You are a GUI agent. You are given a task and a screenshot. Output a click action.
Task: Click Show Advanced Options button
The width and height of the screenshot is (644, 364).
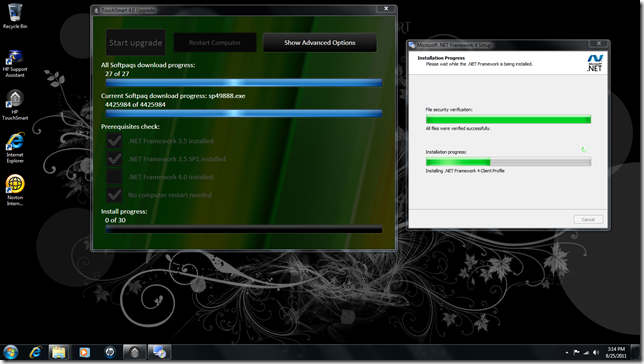pos(320,43)
